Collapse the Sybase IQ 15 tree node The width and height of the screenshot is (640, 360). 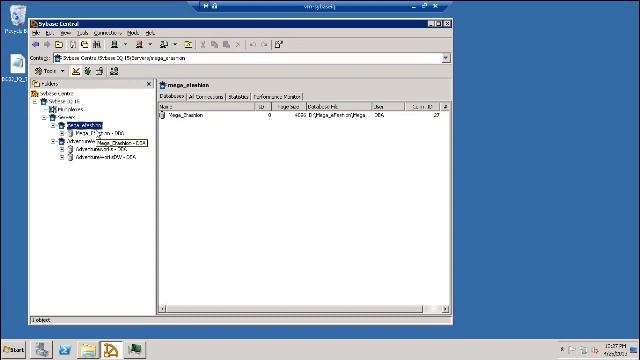[35, 101]
